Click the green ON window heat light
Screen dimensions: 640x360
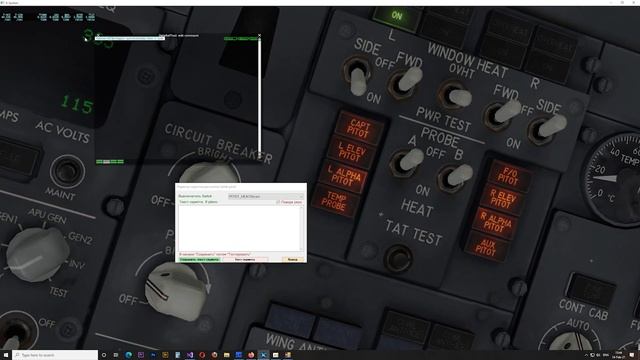396,16
